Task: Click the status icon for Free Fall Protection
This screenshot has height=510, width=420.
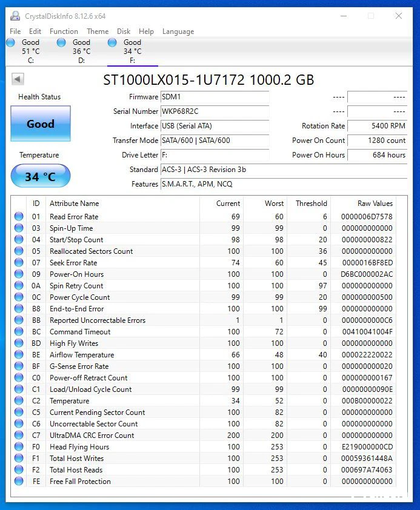Action: [19, 481]
